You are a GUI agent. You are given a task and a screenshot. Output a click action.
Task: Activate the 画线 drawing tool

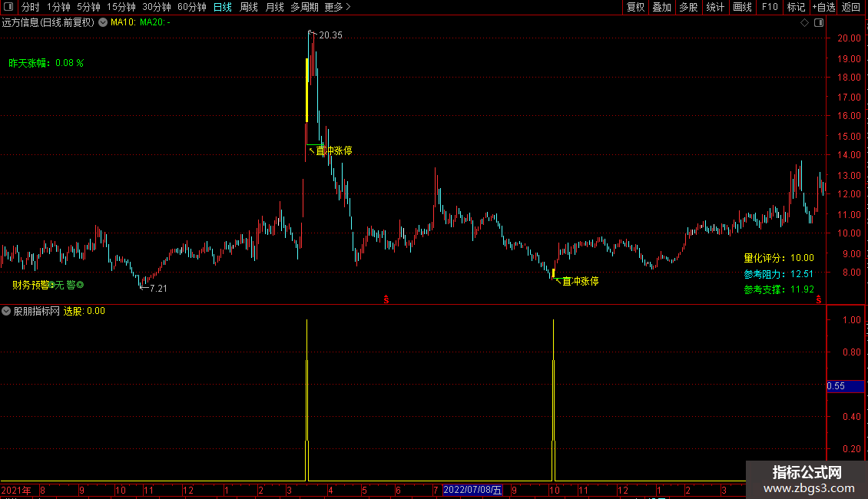tap(742, 7)
